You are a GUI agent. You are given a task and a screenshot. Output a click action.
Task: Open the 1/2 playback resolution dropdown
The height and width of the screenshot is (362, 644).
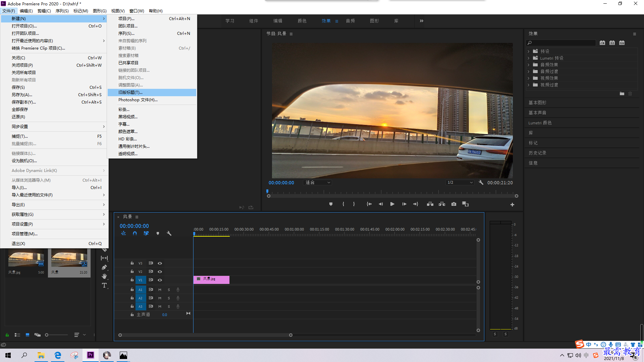pos(460,183)
